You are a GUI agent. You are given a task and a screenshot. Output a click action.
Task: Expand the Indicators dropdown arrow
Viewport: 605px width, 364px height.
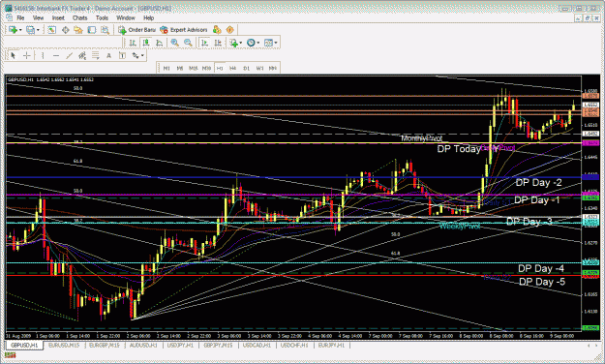(x=240, y=43)
